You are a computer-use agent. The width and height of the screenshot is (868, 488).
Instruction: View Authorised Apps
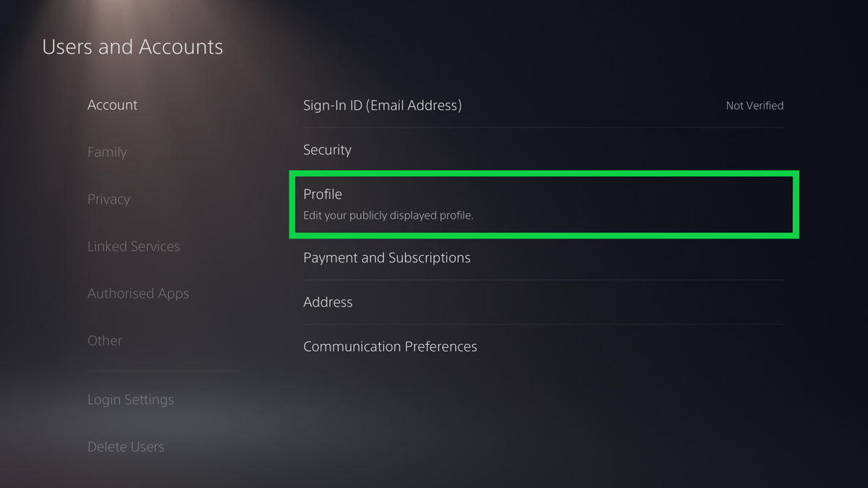pos(138,294)
